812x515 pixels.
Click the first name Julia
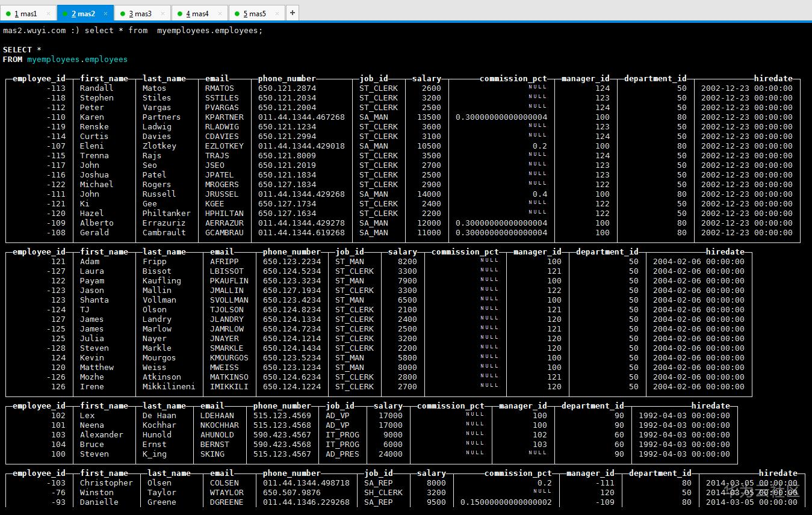tap(91, 339)
